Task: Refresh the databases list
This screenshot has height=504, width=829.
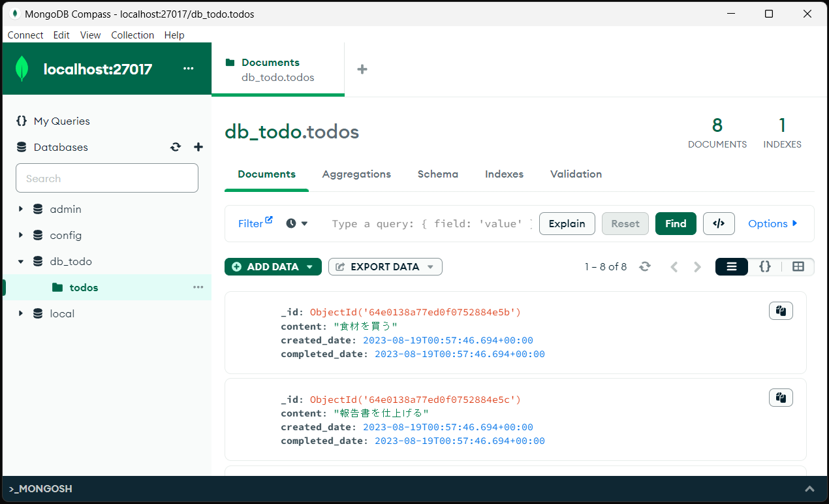Action: point(176,147)
